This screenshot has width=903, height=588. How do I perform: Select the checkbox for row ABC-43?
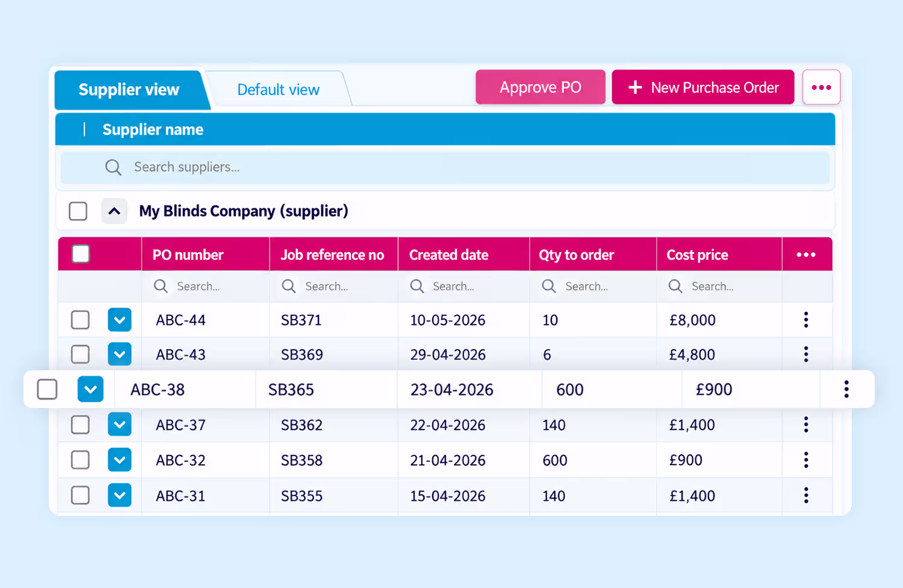80,354
